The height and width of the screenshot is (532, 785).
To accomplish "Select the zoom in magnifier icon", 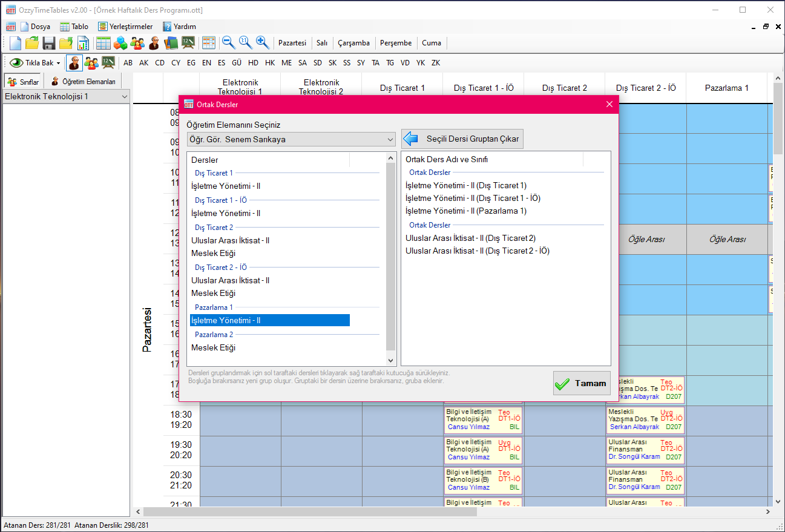I will click(261, 42).
